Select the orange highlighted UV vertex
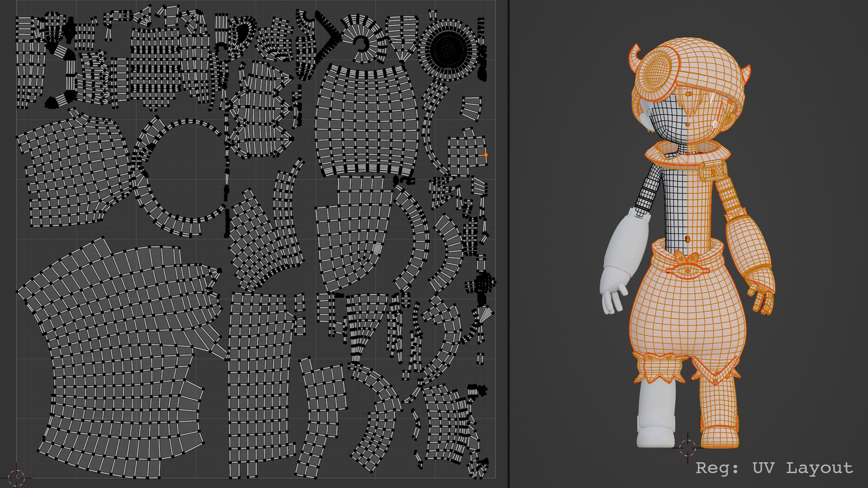The image size is (868, 488). click(x=486, y=155)
